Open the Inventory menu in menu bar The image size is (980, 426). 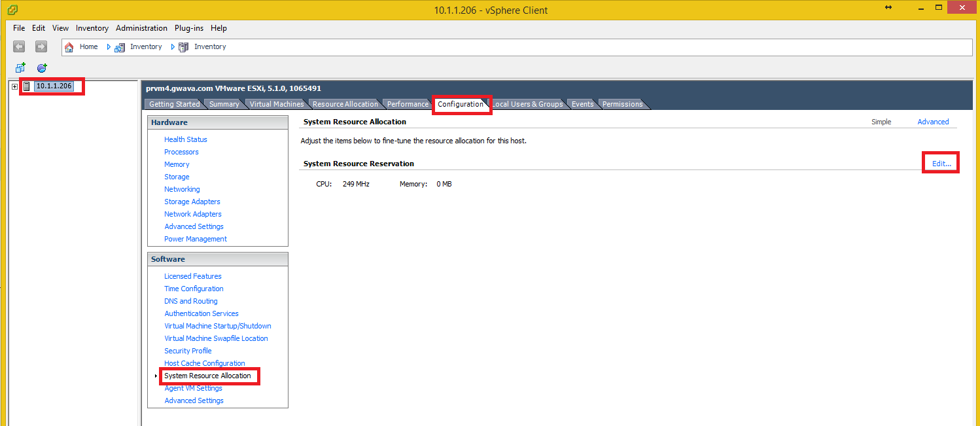coord(92,28)
